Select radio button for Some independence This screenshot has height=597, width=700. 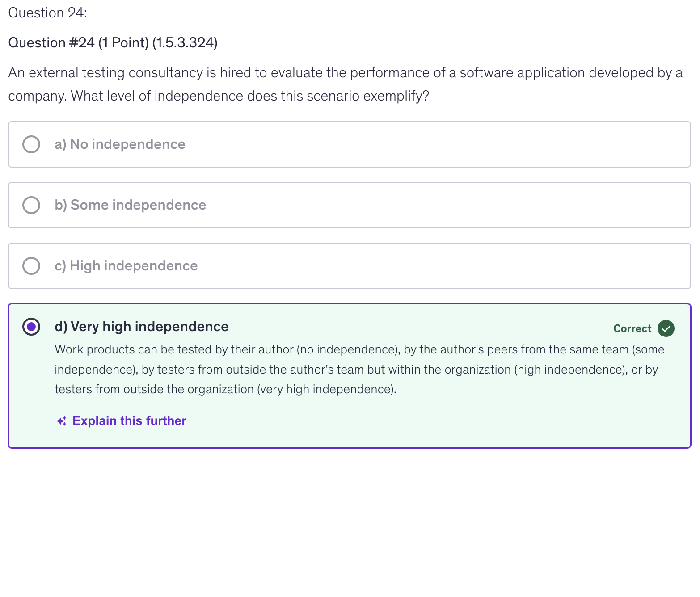click(x=31, y=205)
